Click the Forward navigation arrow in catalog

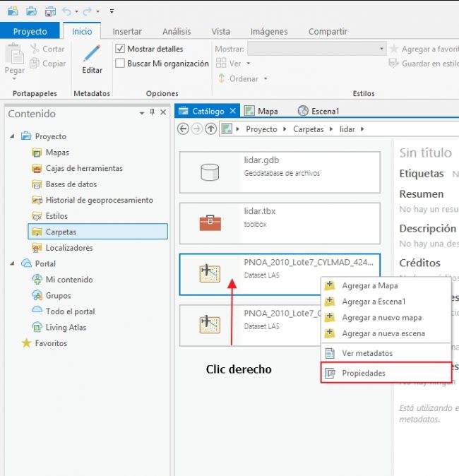[x=197, y=129]
